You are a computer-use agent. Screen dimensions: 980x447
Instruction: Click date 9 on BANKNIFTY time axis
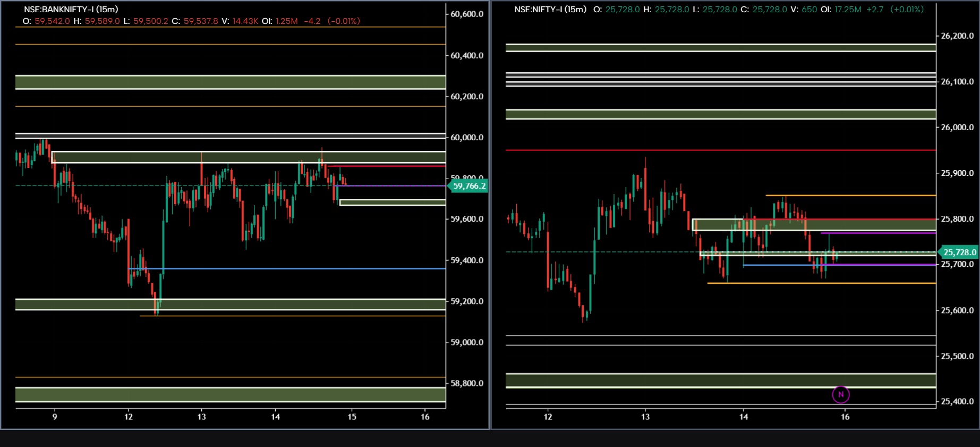tap(55, 417)
